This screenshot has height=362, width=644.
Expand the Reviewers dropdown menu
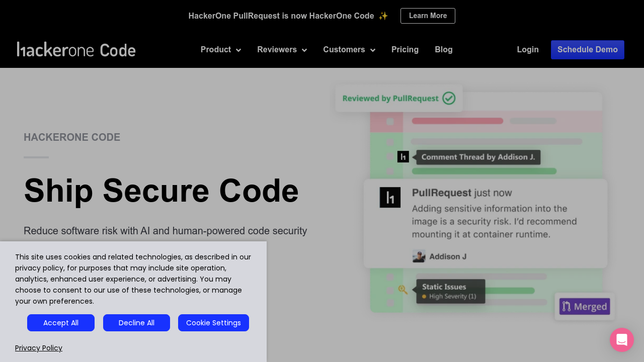[x=282, y=49]
